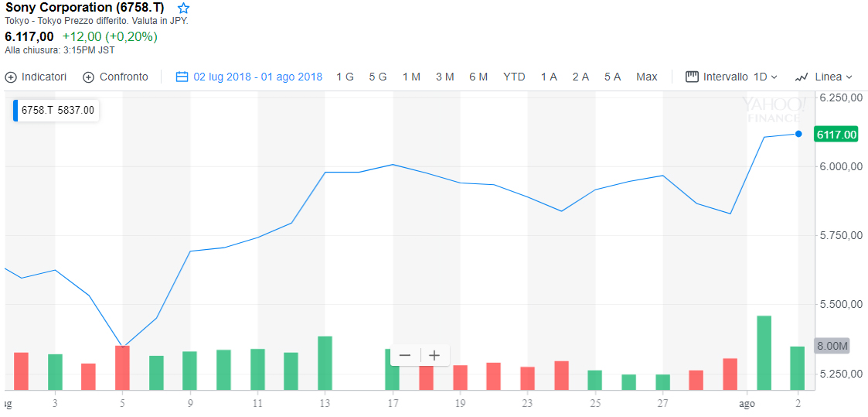Click the Intervallo ruler icon
Viewport: 868px width, 417px height.
[x=692, y=77]
